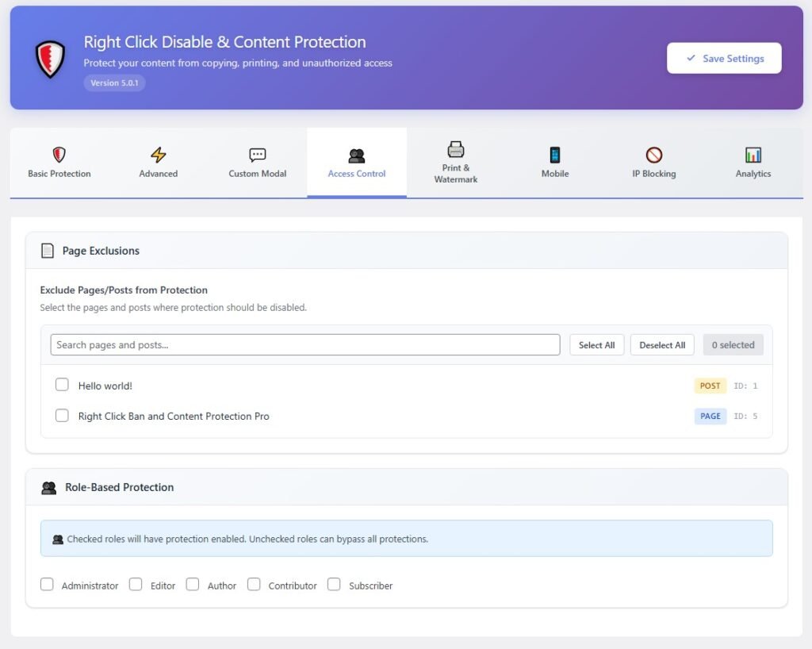The width and height of the screenshot is (812, 649).
Task: Enable protection for Administrator role
Action: (48, 585)
